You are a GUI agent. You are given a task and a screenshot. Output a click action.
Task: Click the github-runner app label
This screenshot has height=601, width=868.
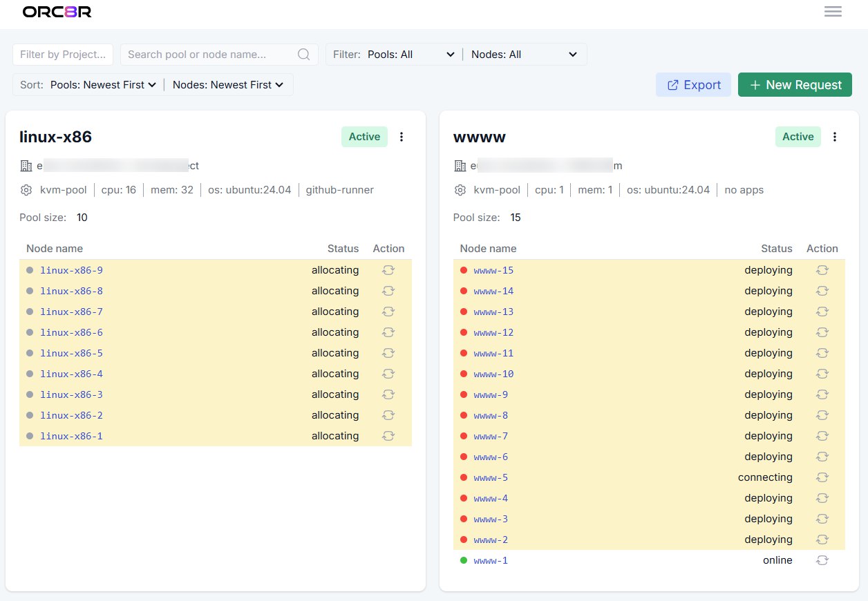click(340, 190)
